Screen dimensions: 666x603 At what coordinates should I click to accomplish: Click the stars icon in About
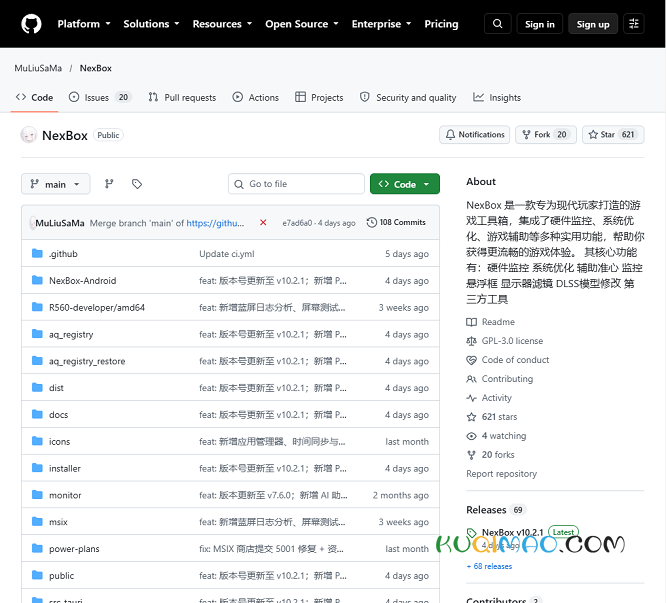coord(471,417)
